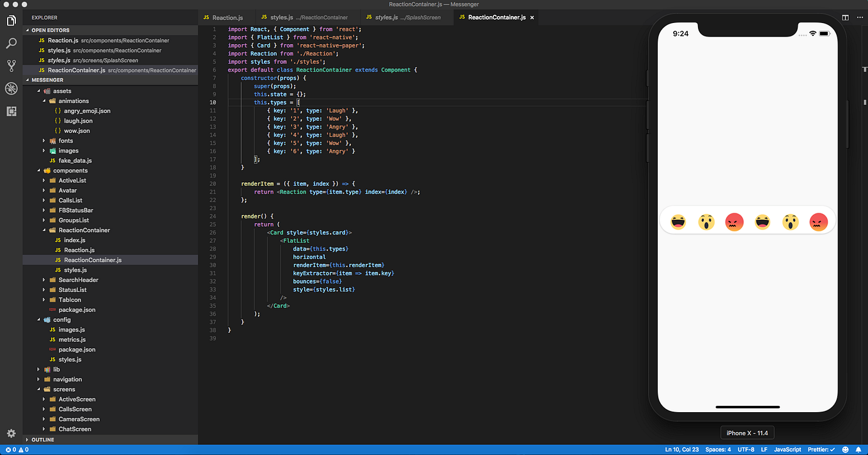Click the Explorer icon in the activity bar
868x455 pixels.
pyautogui.click(x=10, y=20)
